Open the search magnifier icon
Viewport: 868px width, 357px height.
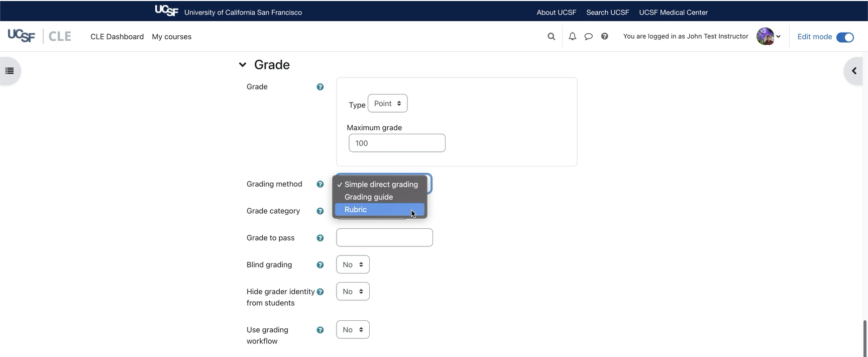pos(551,36)
